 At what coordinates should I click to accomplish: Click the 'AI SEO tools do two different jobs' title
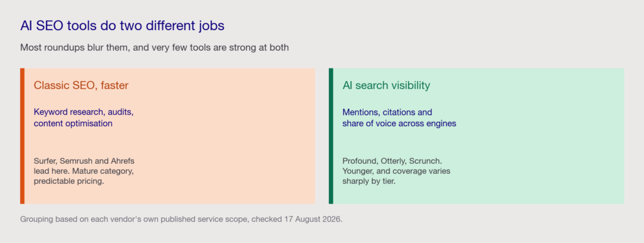[x=123, y=26]
